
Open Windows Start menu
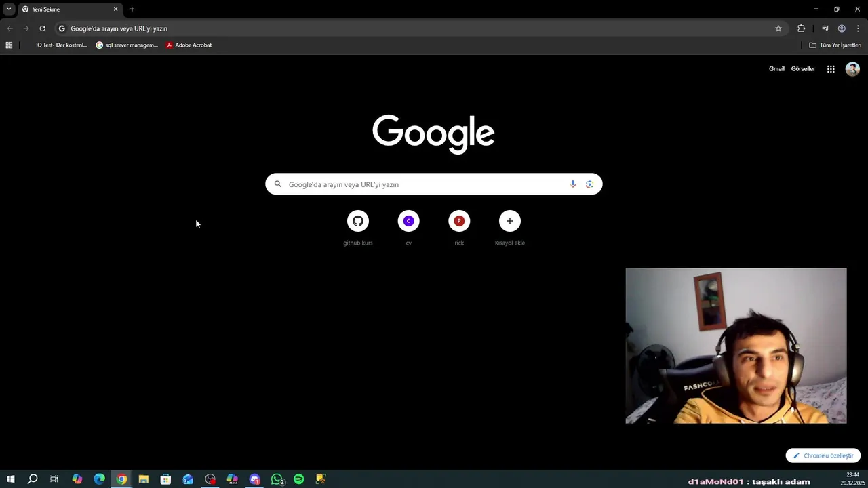pyautogui.click(x=10, y=479)
